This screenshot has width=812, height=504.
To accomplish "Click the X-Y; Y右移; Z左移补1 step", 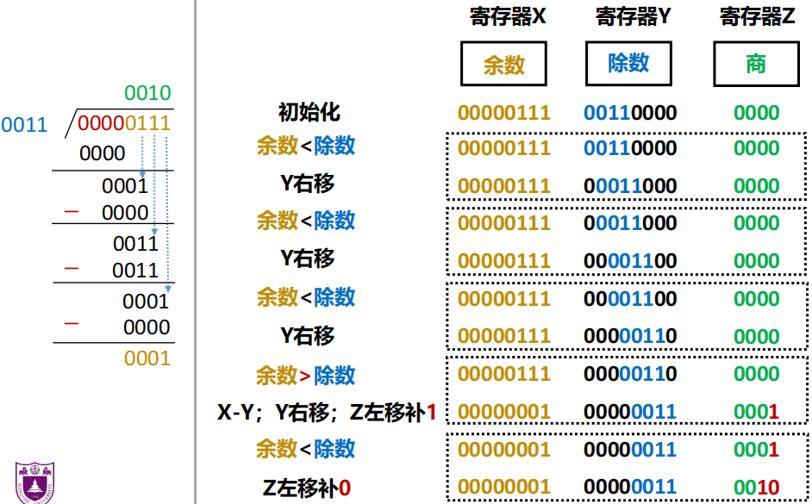I will (x=327, y=413).
